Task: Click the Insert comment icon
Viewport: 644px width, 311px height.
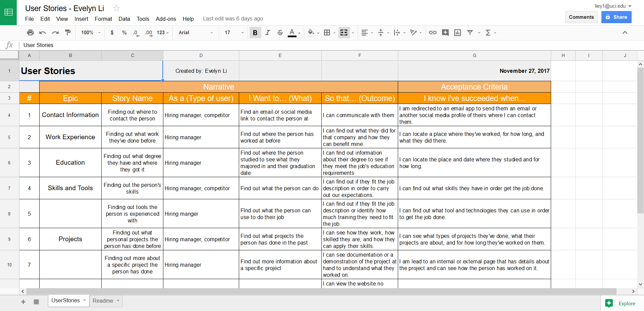Action: [445, 33]
